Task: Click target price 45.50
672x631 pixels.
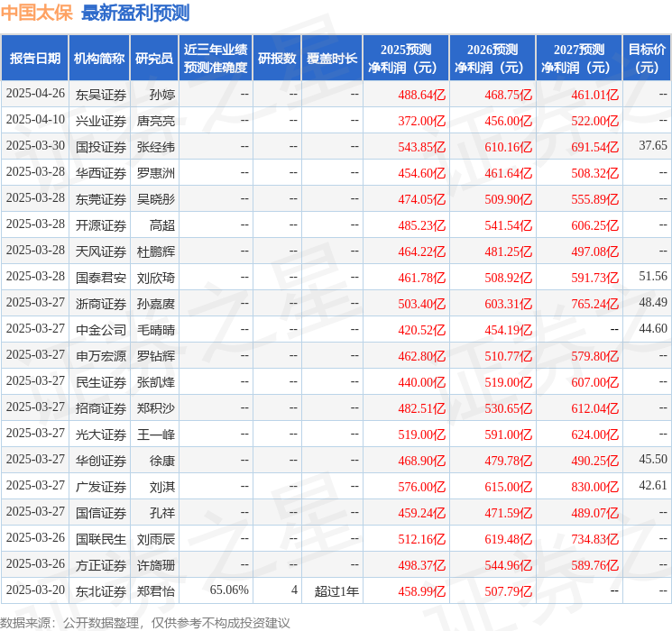Action: click(653, 459)
